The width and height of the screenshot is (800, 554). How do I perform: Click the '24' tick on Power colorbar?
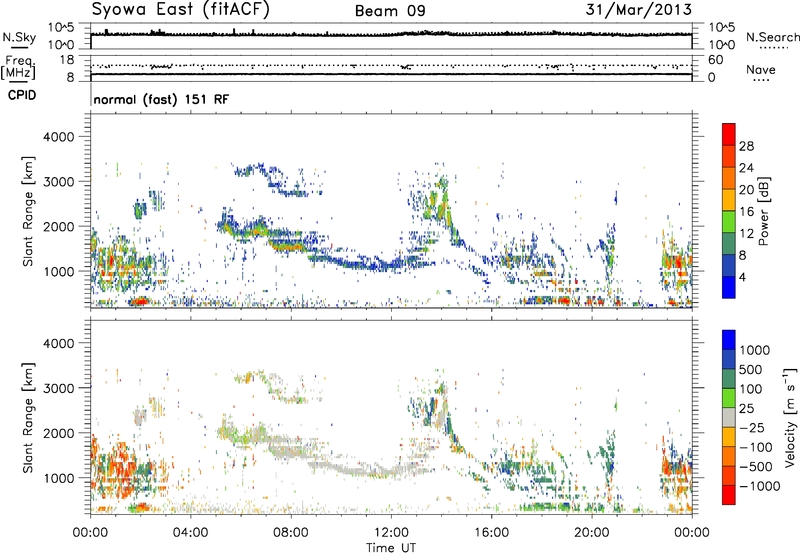pos(746,168)
